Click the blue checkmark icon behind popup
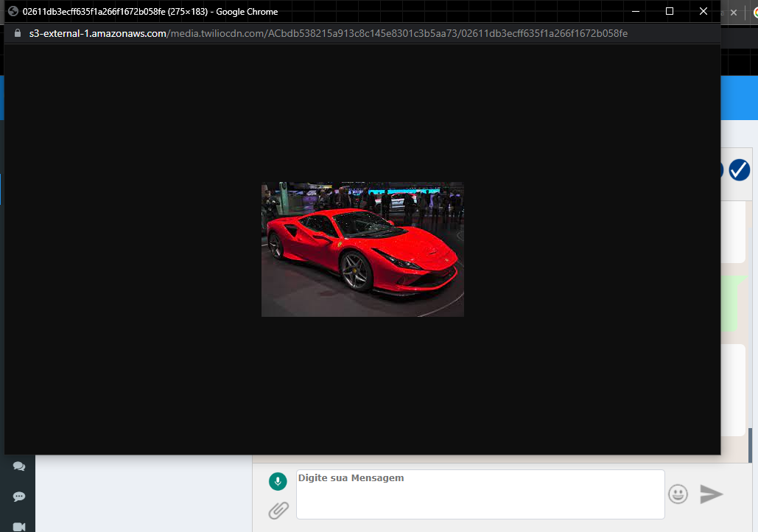The width and height of the screenshot is (758, 532). pos(739,169)
